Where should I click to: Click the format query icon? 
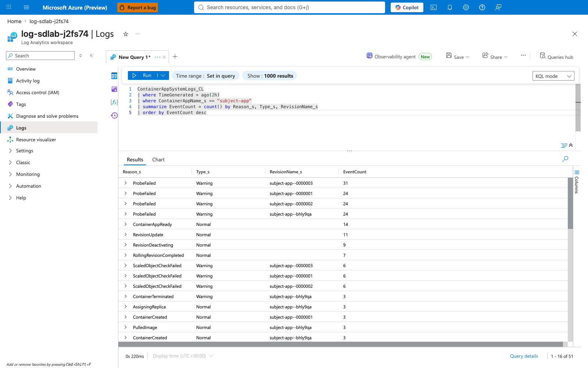pos(564,145)
